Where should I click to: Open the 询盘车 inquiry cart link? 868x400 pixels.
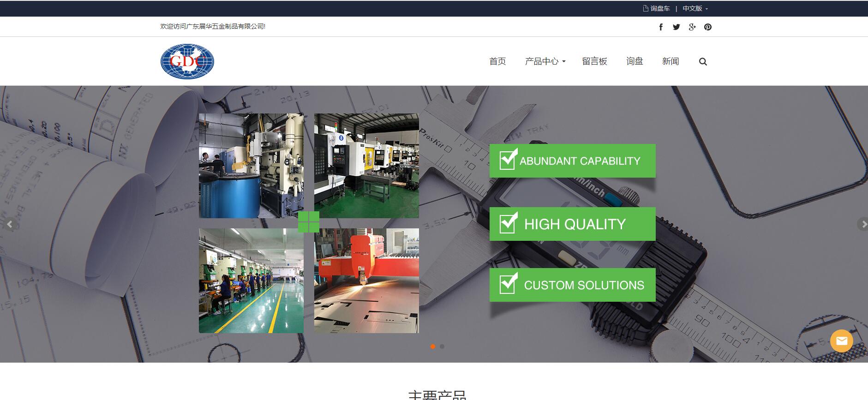[x=657, y=8]
